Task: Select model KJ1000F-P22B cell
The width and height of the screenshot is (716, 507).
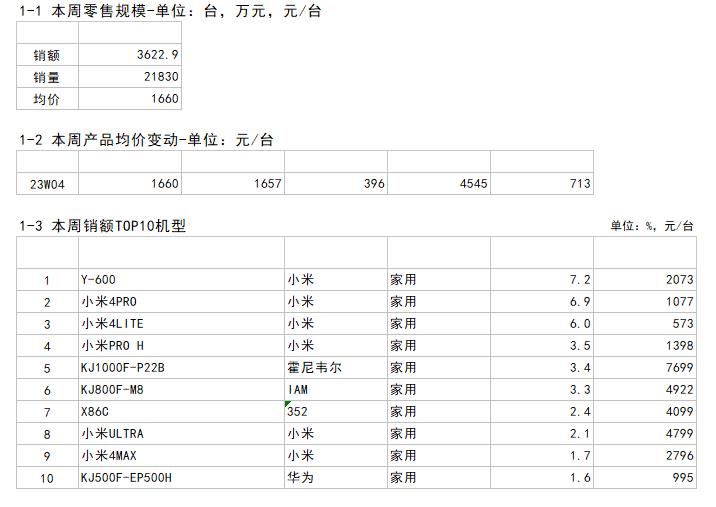Action: point(181,368)
